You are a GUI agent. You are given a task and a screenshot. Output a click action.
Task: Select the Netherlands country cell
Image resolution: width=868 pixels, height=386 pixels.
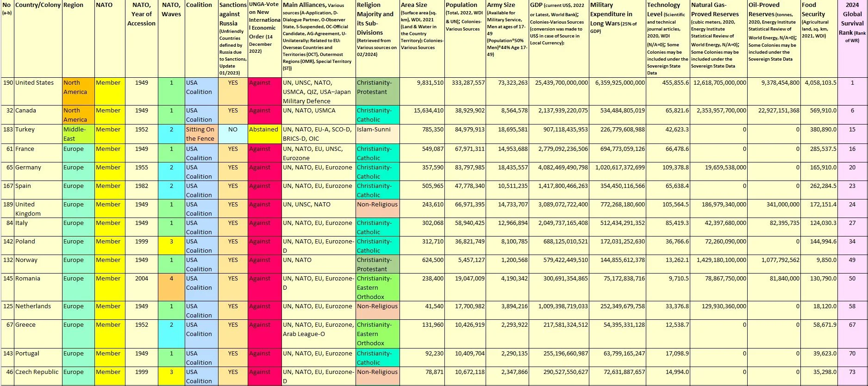pyautogui.click(x=38, y=311)
